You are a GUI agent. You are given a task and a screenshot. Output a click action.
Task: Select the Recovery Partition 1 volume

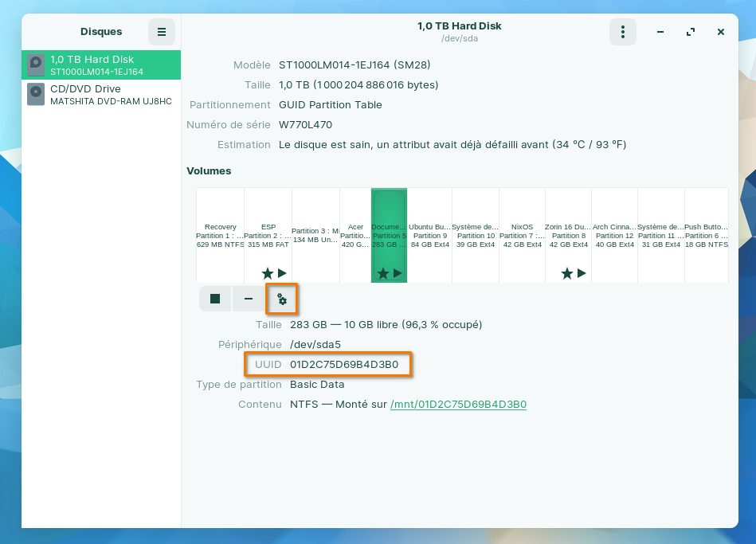coord(220,235)
